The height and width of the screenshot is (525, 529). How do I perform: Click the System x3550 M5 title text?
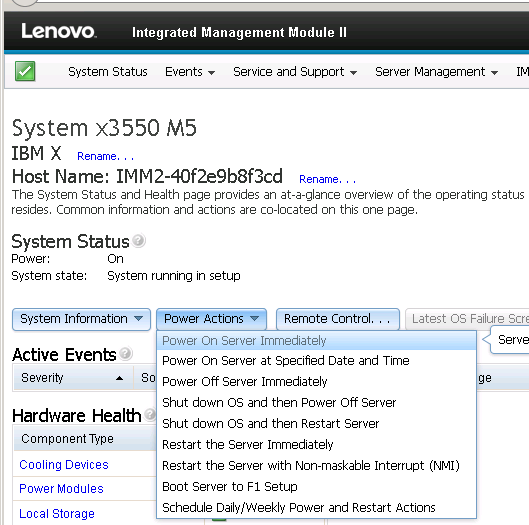pos(104,128)
